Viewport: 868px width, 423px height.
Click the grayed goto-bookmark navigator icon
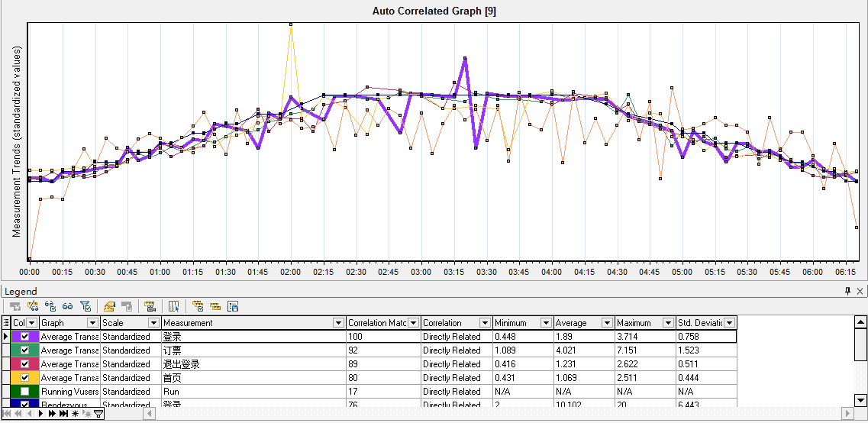[86, 414]
